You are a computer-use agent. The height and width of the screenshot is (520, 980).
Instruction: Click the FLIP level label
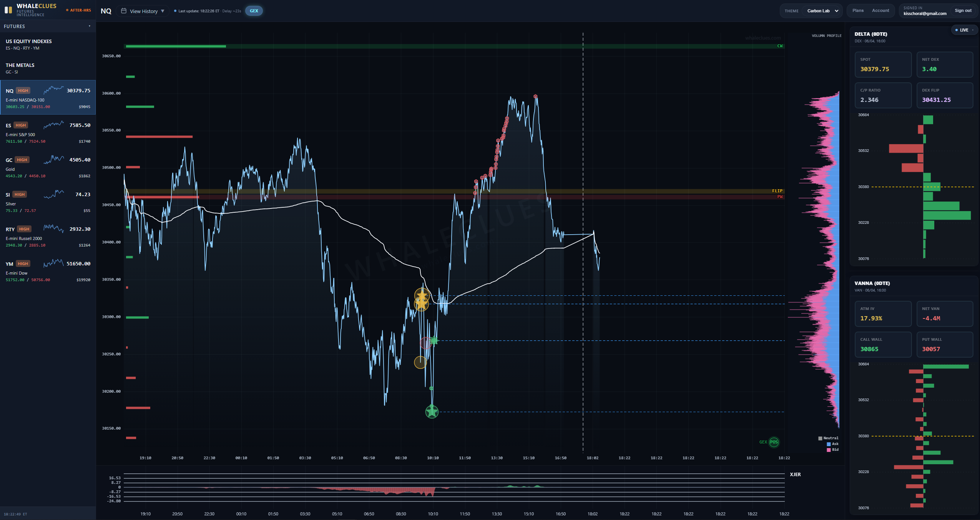777,191
